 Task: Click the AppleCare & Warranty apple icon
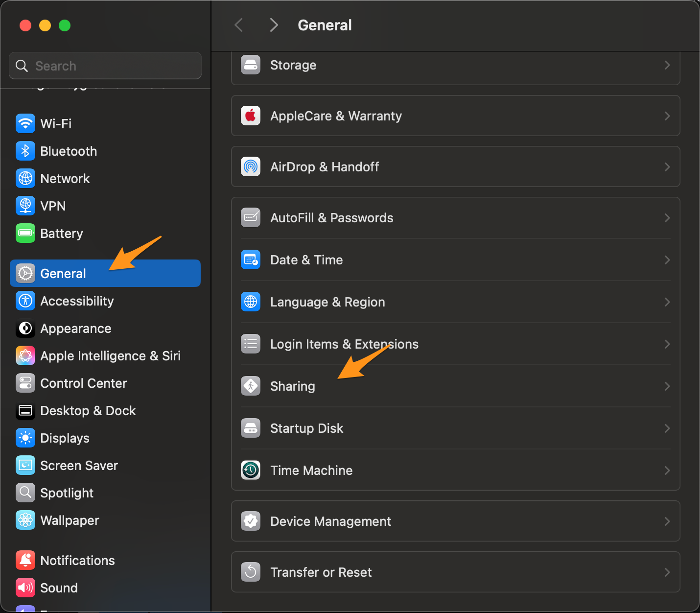tap(250, 116)
